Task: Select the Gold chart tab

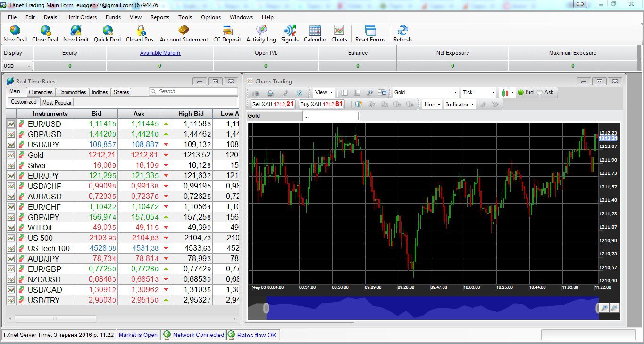Action: point(275,116)
